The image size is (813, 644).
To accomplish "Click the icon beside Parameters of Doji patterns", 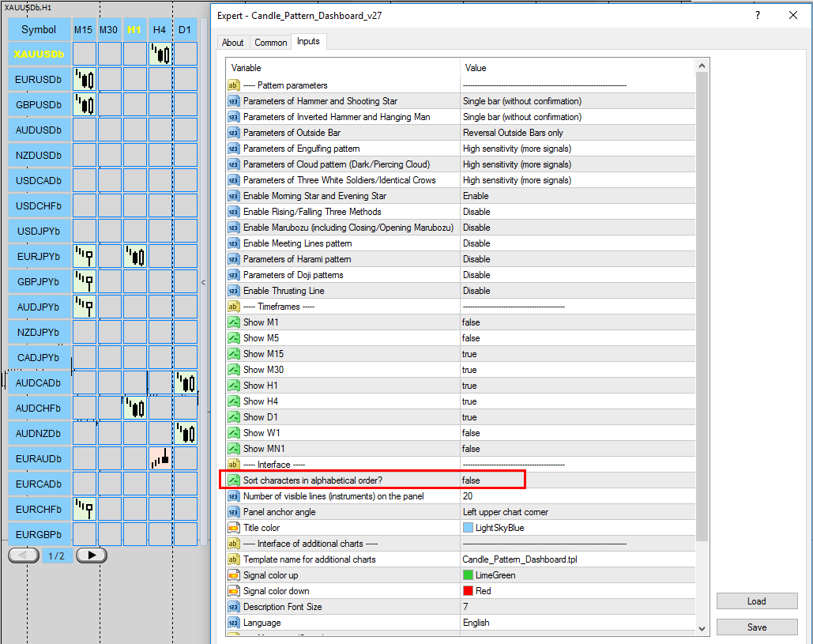I will (x=233, y=275).
